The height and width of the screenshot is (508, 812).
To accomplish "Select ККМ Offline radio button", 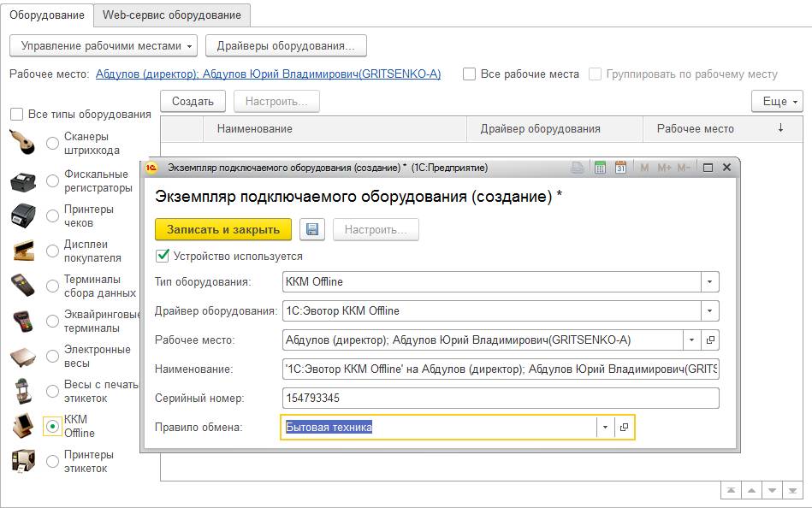I will coord(52,426).
